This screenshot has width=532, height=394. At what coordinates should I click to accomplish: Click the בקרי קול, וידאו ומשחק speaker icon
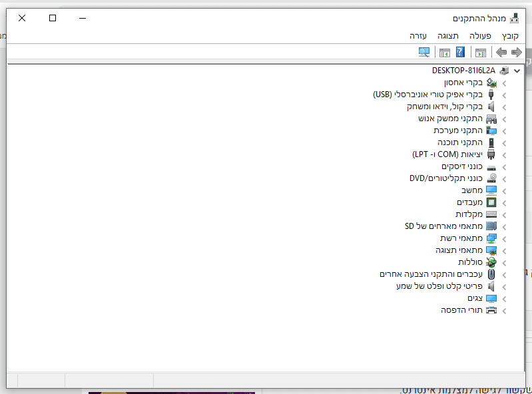(x=491, y=106)
